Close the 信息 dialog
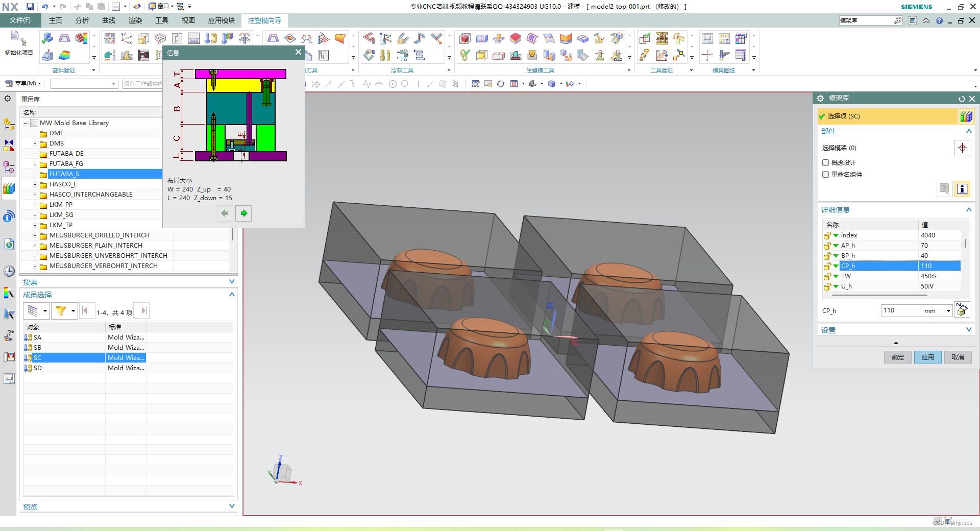This screenshot has height=531, width=980. tap(298, 52)
